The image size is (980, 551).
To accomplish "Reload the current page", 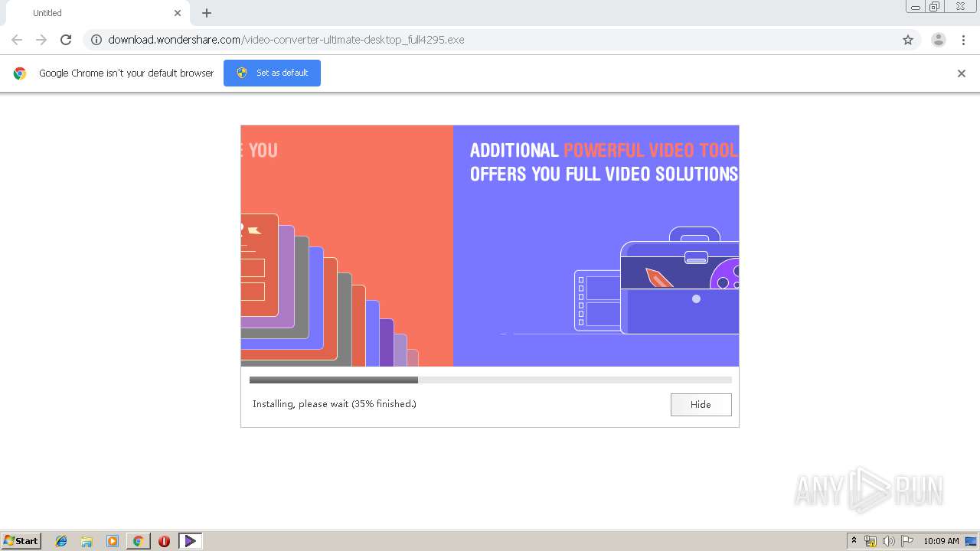I will (66, 40).
